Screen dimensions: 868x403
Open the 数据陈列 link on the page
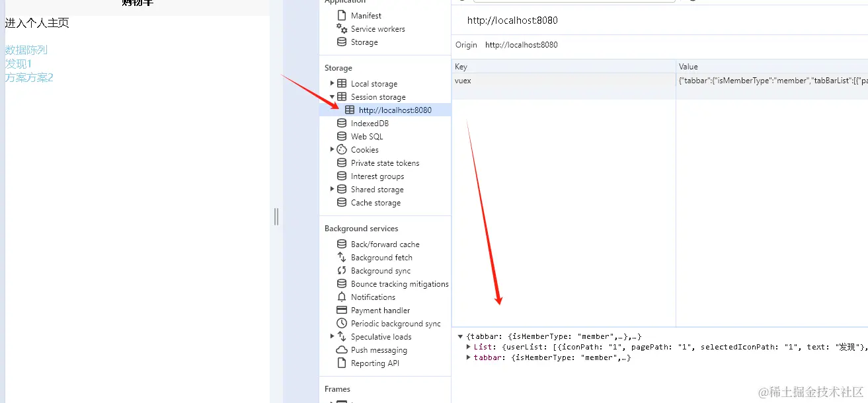click(26, 50)
